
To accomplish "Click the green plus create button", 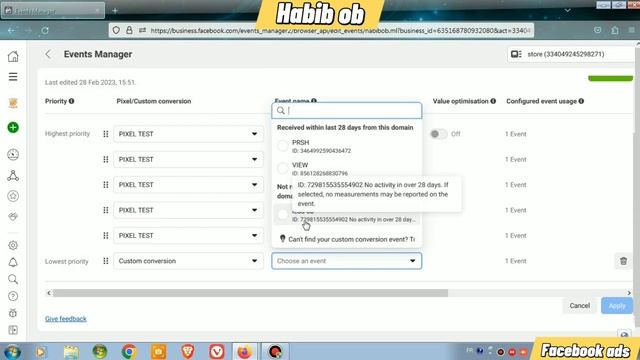I will click(13, 127).
